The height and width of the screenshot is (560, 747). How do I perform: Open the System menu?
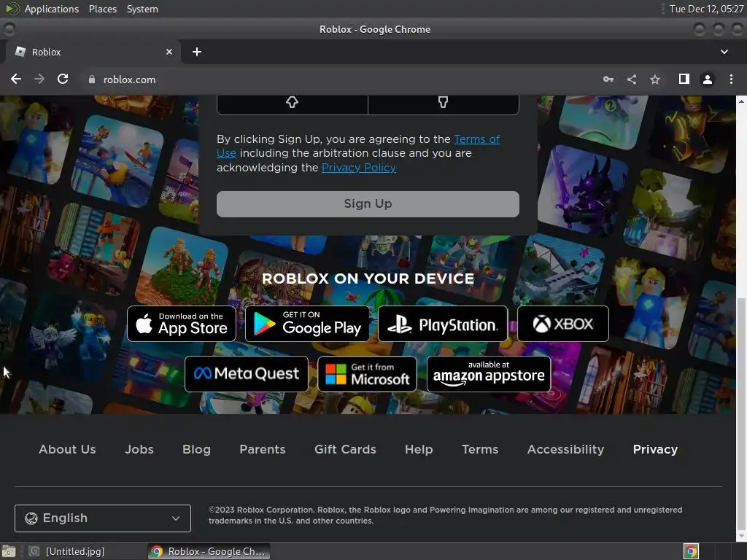click(x=142, y=9)
